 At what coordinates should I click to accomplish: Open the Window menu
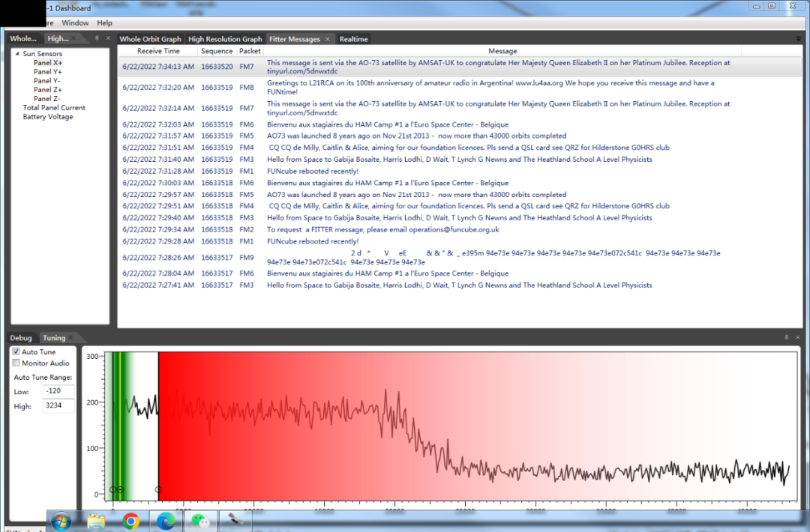[75, 22]
